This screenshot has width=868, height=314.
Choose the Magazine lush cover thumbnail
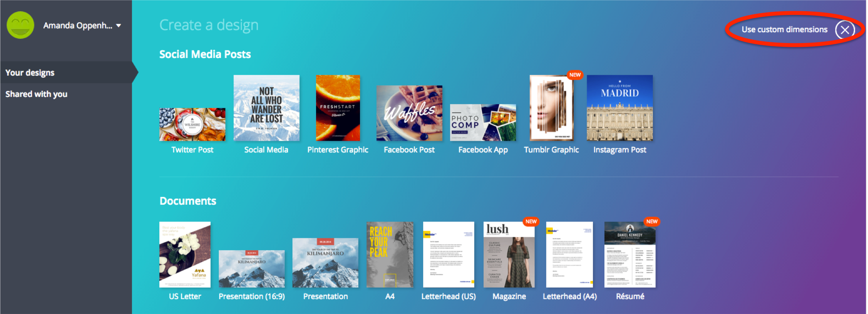coord(509,254)
